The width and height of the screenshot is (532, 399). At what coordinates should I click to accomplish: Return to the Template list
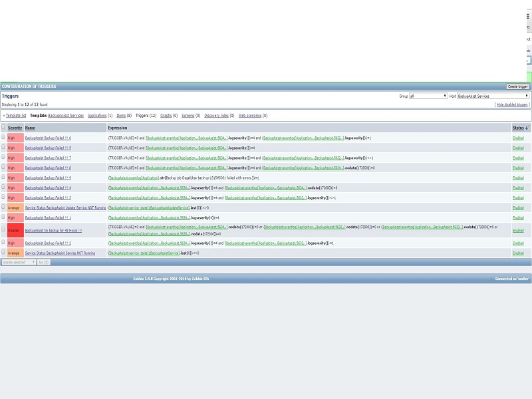(x=16, y=115)
